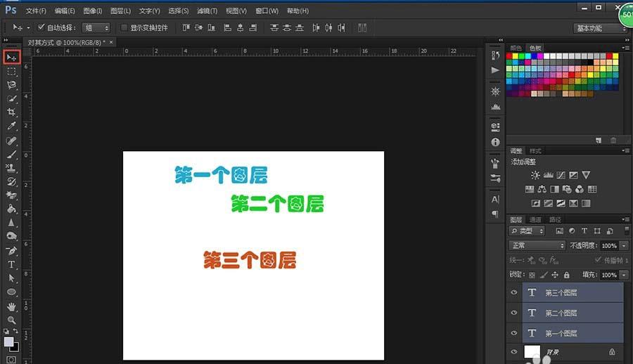Open the 正常 blend mode dropdown
Screen dimensions: 633x364
click(537, 246)
